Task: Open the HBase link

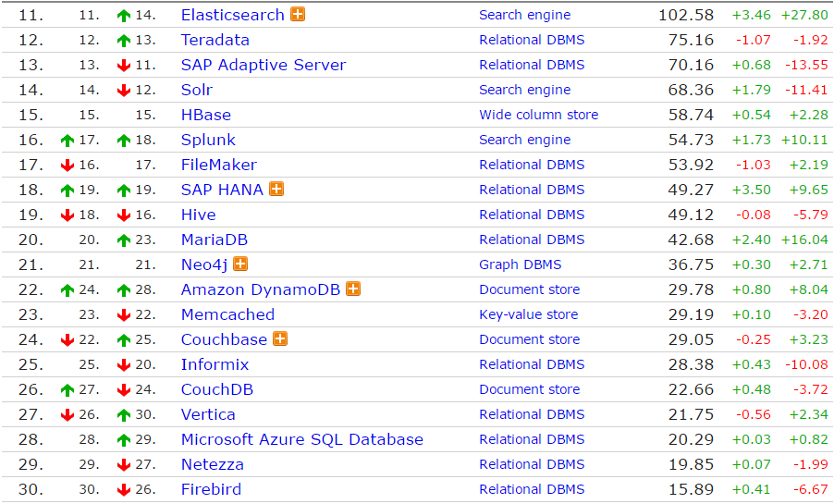Action: [x=206, y=115]
